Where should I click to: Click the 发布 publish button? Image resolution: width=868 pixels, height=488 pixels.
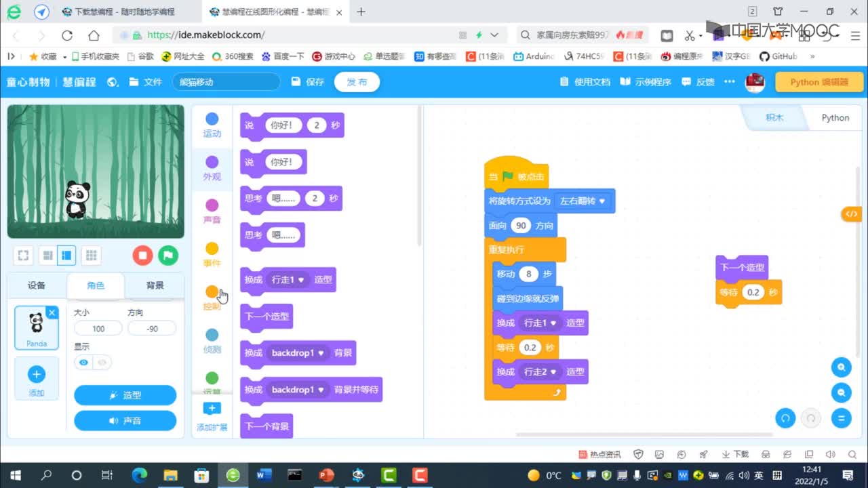coord(357,82)
